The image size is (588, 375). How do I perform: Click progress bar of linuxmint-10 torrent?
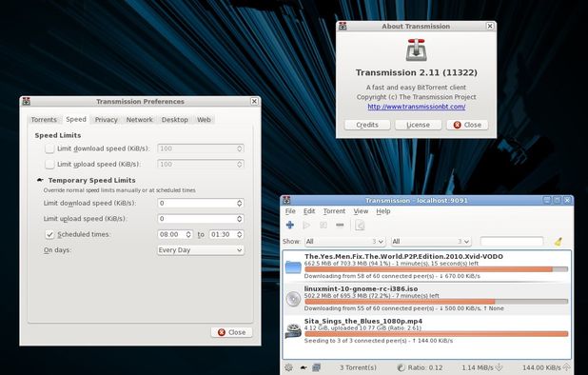click(x=436, y=302)
